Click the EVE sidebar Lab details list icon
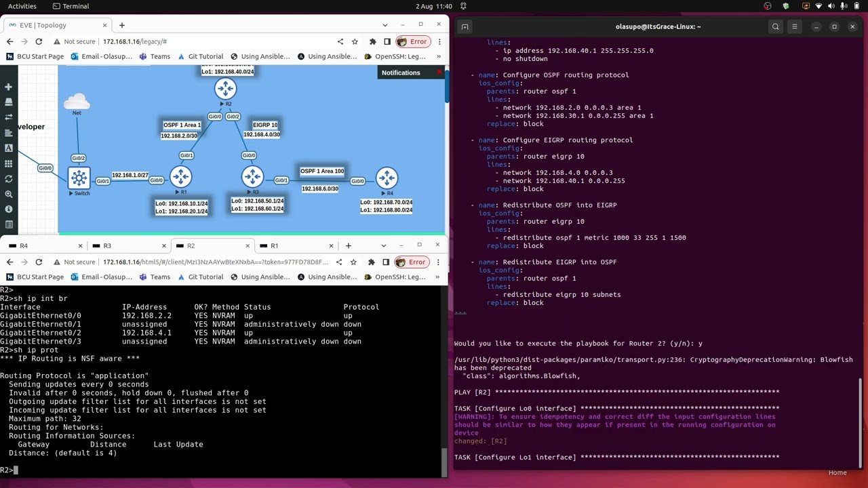 point(8,225)
